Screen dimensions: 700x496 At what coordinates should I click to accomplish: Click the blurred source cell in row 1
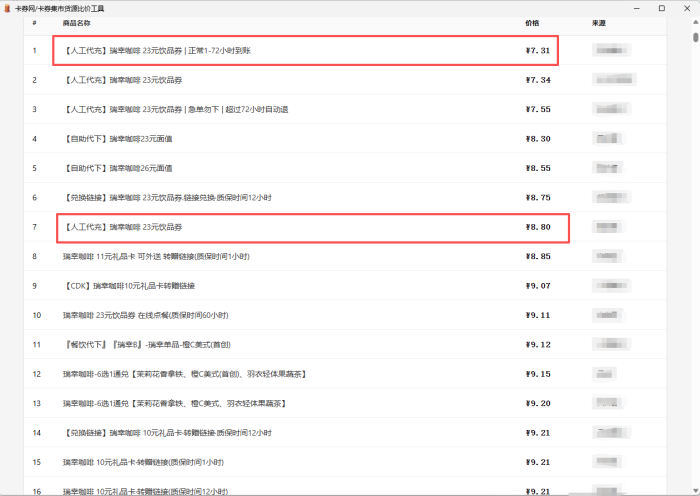tap(611, 50)
